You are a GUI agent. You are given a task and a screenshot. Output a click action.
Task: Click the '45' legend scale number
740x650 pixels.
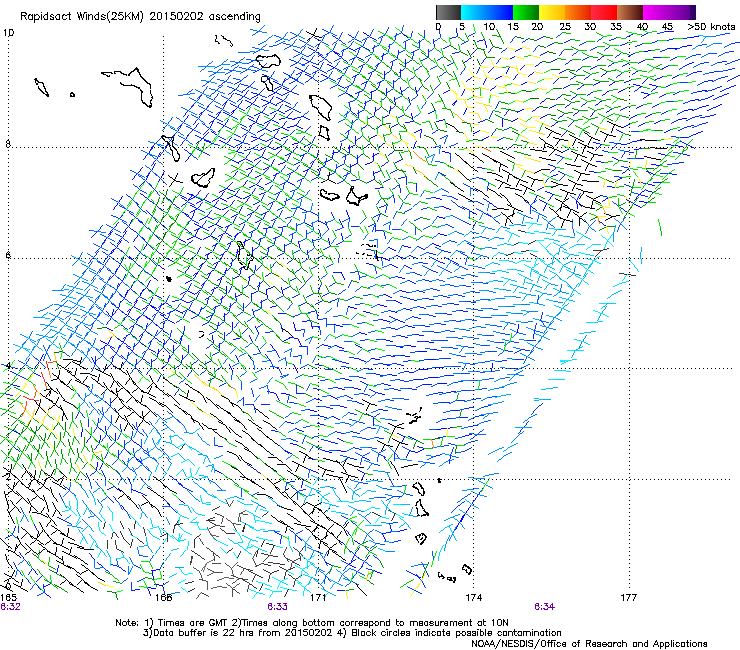point(667,26)
